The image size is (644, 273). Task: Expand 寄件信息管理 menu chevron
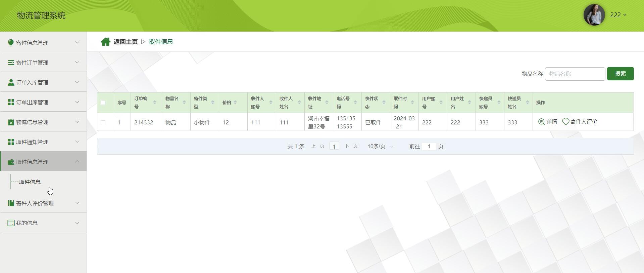point(77,42)
